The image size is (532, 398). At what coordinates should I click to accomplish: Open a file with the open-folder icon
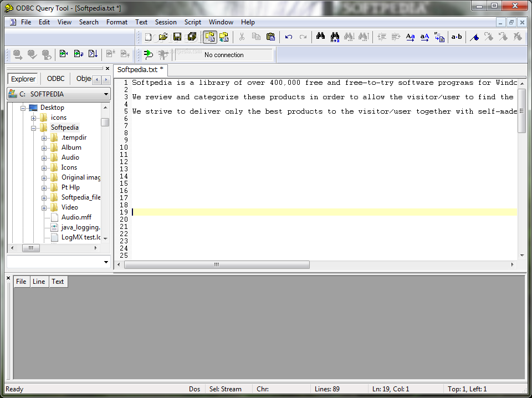[x=163, y=37]
